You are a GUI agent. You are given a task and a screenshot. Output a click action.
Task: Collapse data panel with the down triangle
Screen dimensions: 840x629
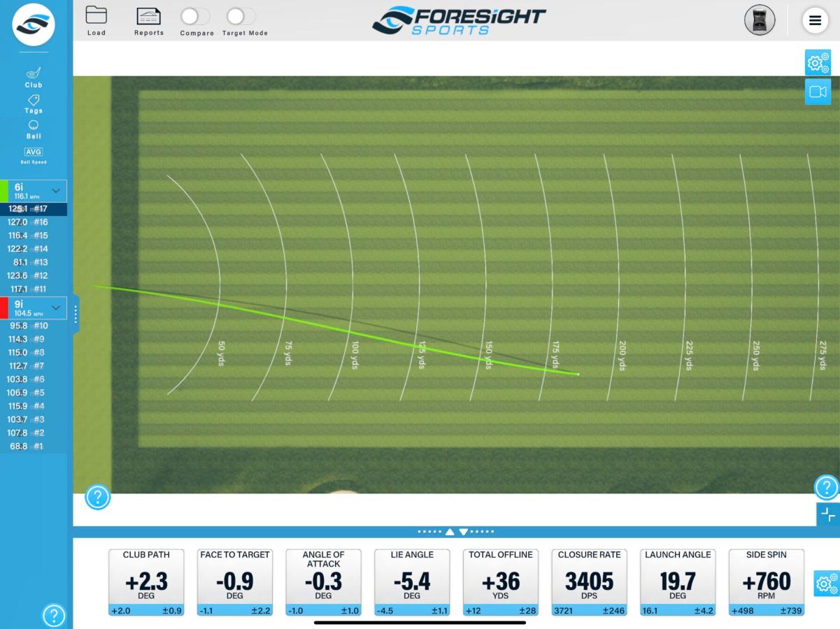pyautogui.click(x=463, y=532)
